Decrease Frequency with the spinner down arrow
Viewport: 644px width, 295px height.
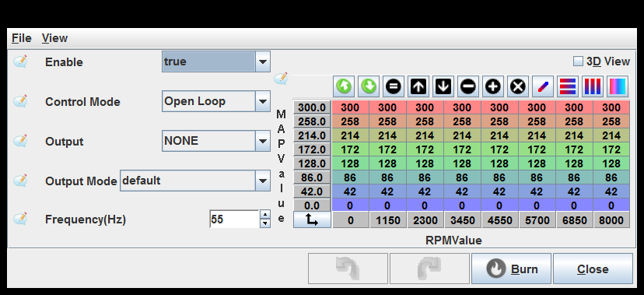265,223
